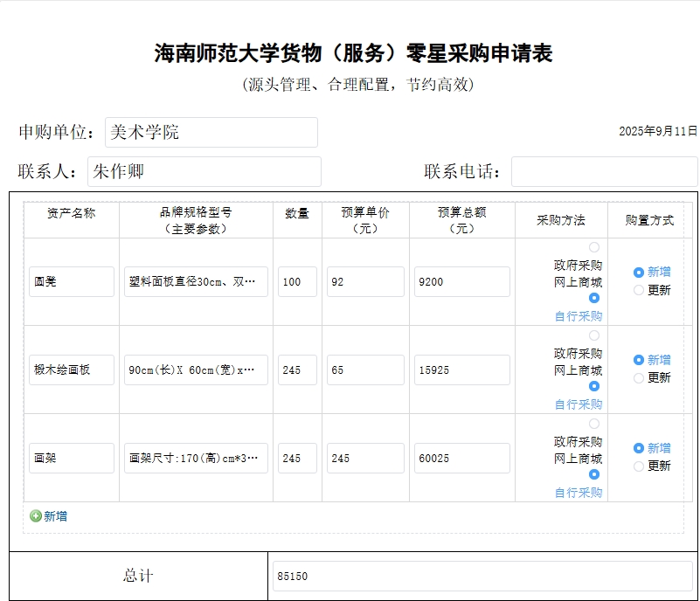Choose 更新 radio in the 椴木绘画板 row
Image resolution: width=700 pixels, height=601 pixels.
click(639, 378)
